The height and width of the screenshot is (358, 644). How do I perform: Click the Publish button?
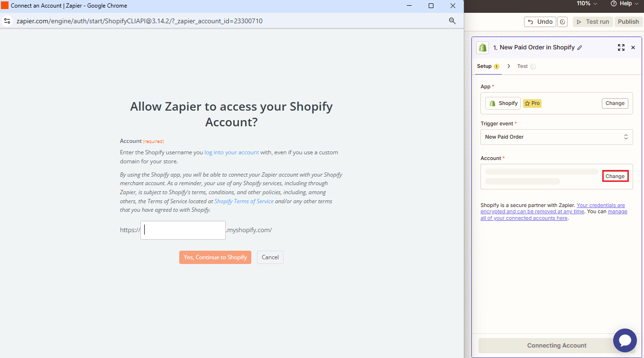[628, 22]
